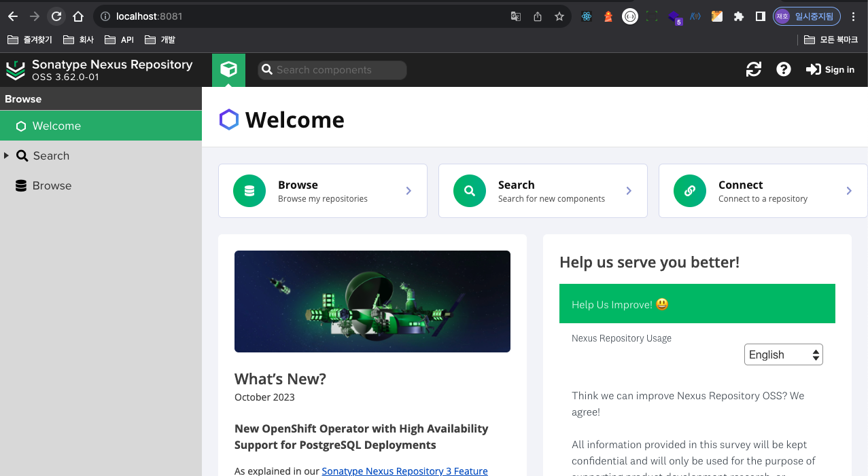Viewport: 868px width, 476px height.
Task: Open the help question mark menu
Action: [784, 69]
